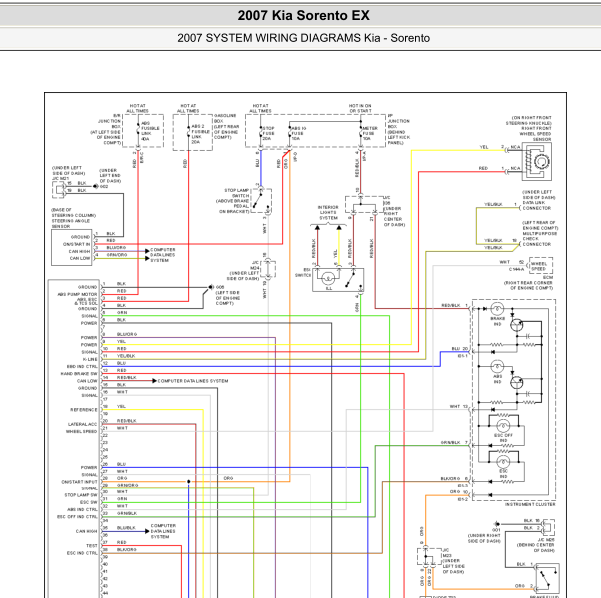Click the G01 ground point symbol
The image size is (601, 598).
click(x=497, y=524)
